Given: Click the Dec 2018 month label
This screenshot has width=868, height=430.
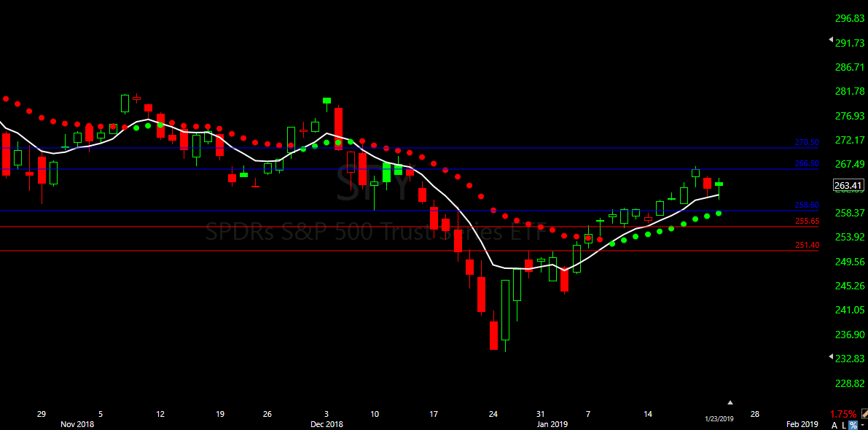Looking at the screenshot, I should click(327, 424).
